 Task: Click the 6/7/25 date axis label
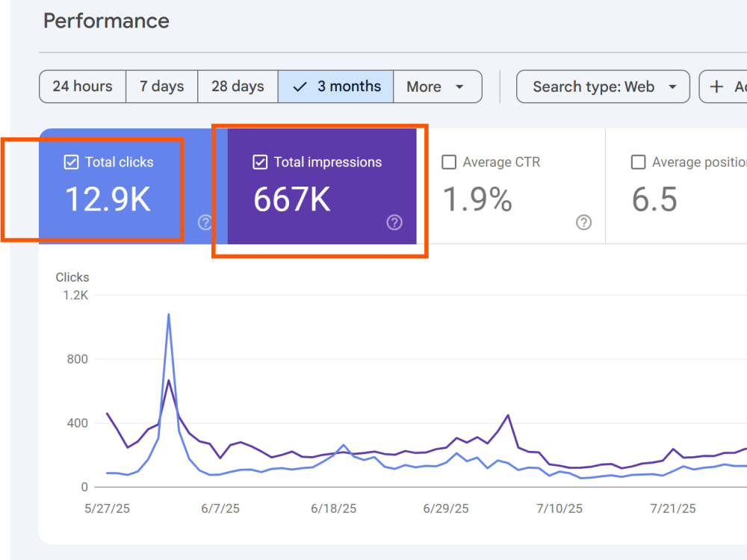[220, 508]
